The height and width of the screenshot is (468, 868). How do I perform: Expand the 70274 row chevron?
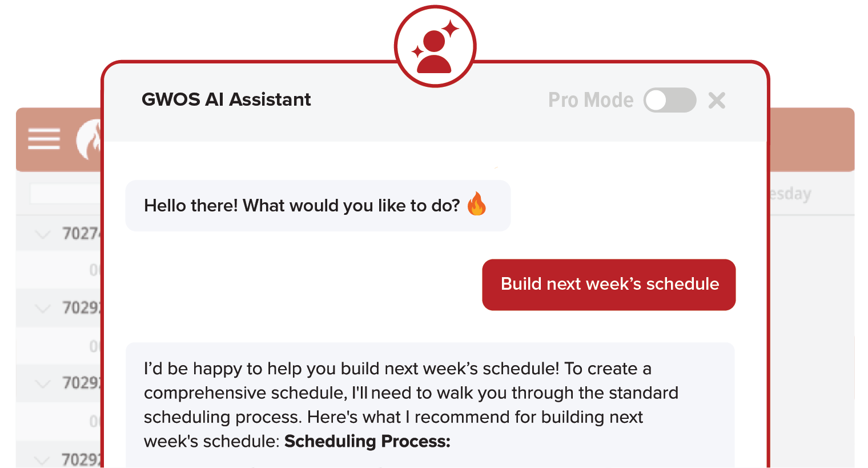(43, 234)
